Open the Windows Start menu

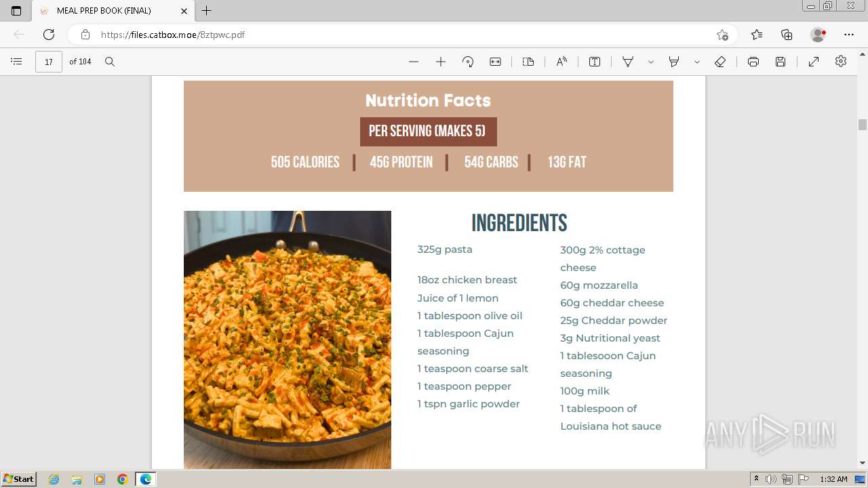coord(18,479)
